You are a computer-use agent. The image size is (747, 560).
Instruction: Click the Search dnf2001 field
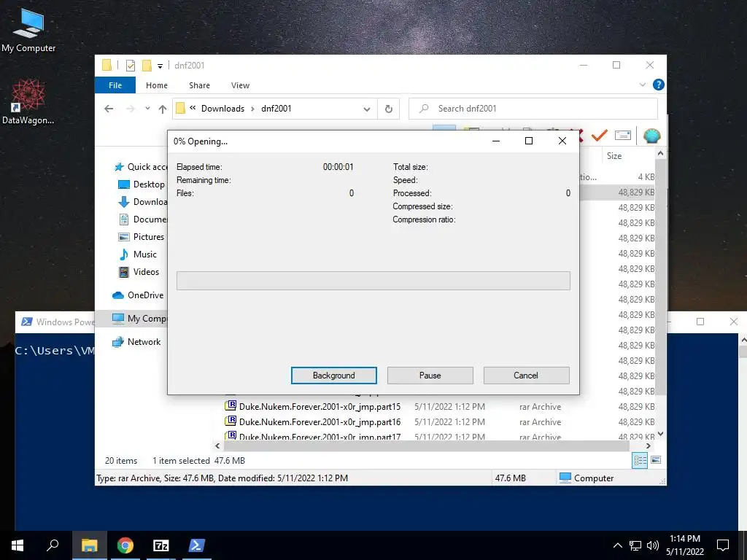click(x=533, y=109)
